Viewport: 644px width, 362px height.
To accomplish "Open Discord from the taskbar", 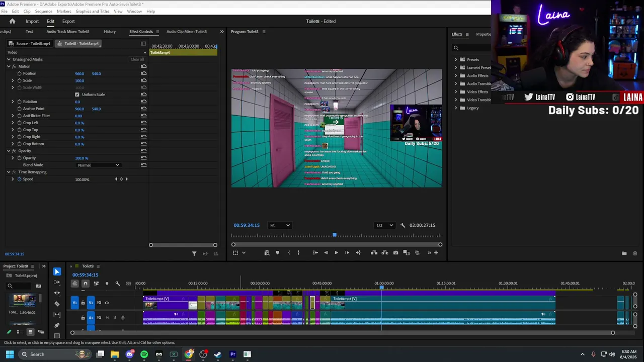I will (x=130, y=354).
